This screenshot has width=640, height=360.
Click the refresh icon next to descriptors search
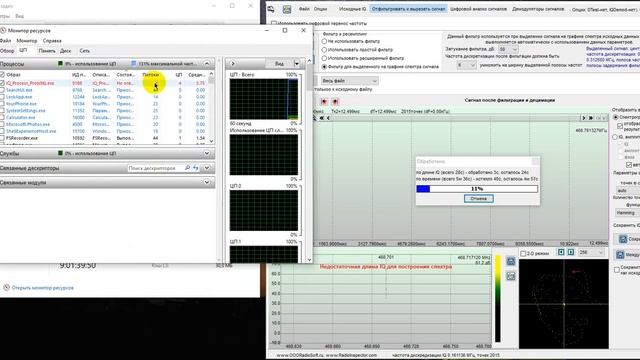pyautogui.click(x=196, y=168)
